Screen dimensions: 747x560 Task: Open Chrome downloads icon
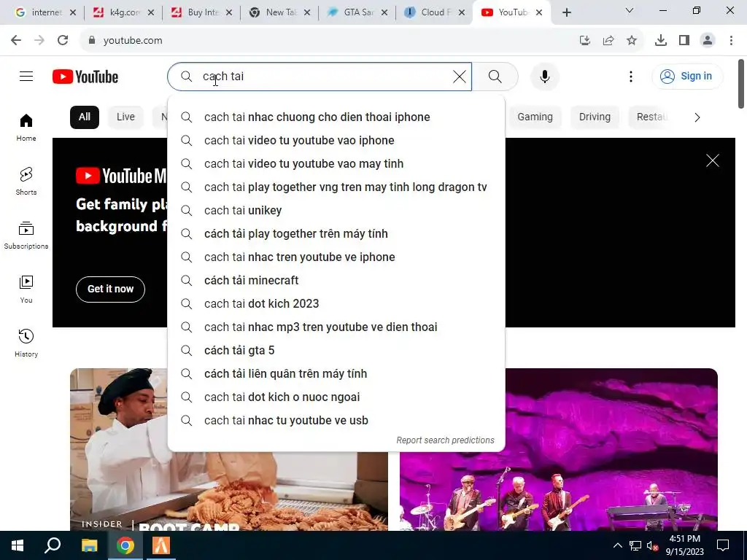point(661,41)
